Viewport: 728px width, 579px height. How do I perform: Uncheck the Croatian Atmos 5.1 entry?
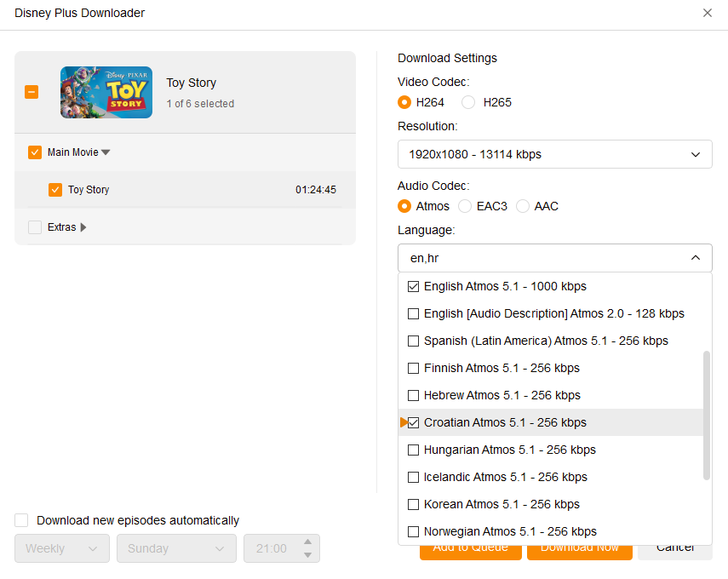pyautogui.click(x=414, y=423)
